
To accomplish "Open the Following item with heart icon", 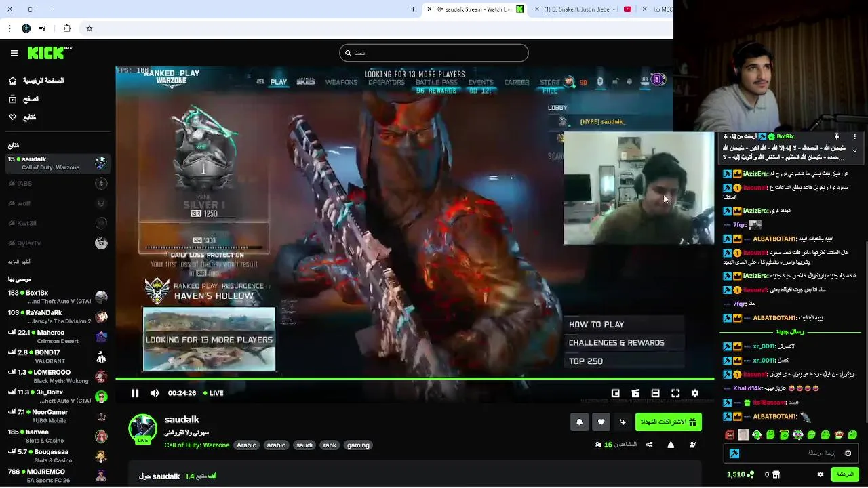I will (x=22, y=117).
